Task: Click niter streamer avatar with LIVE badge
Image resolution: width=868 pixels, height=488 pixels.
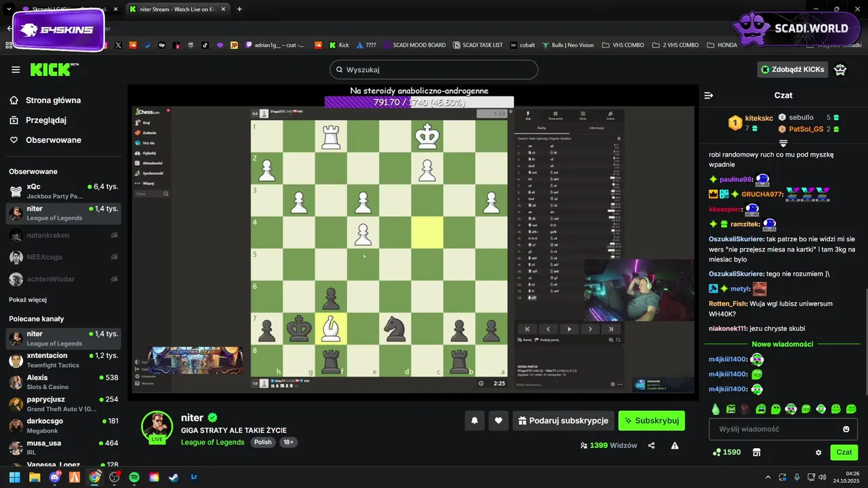Action: tap(157, 427)
